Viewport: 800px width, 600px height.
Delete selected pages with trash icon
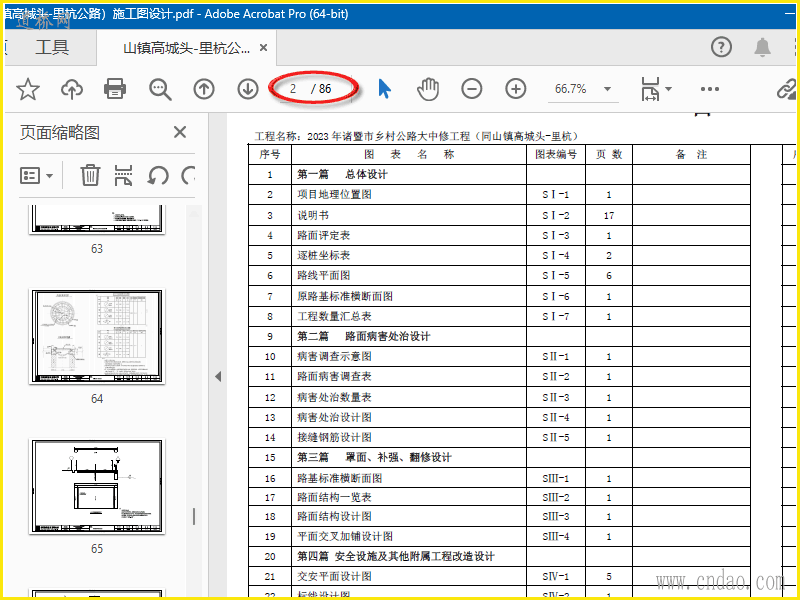(x=90, y=175)
